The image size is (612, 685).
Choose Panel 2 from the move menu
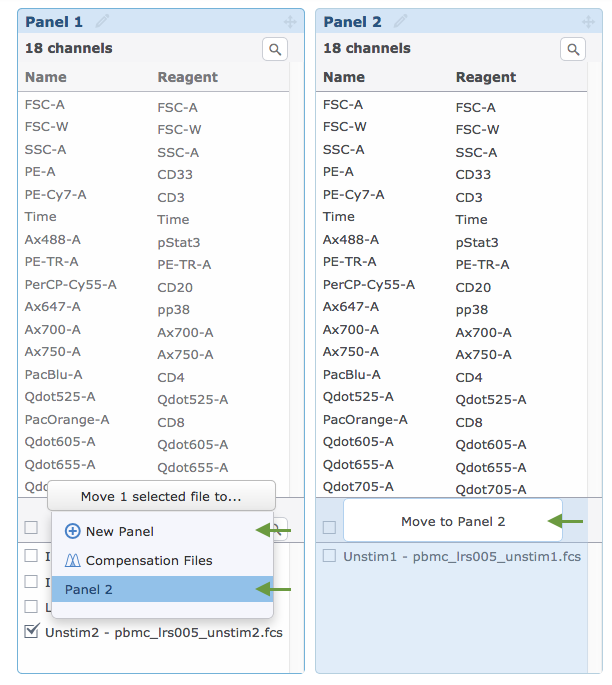pos(162,590)
